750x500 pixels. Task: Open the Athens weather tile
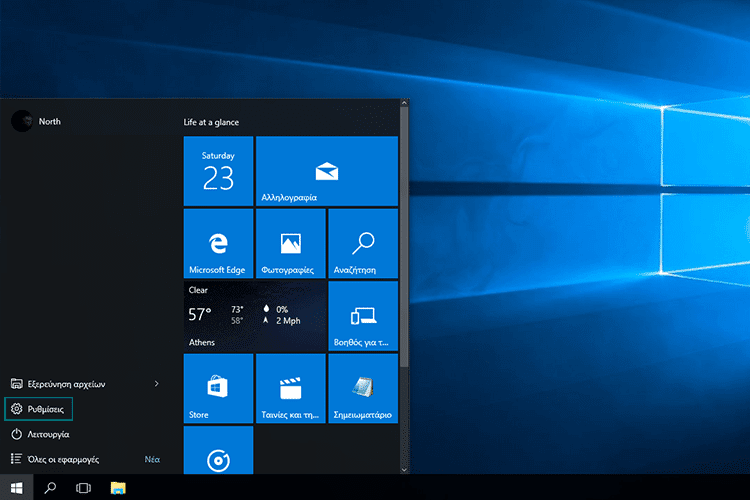click(254, 316)
